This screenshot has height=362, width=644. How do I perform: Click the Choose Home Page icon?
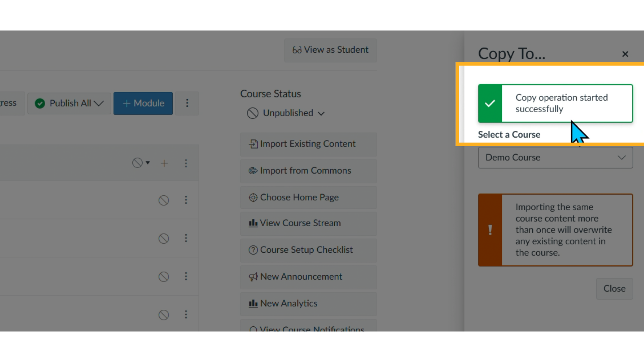point(253,197)
